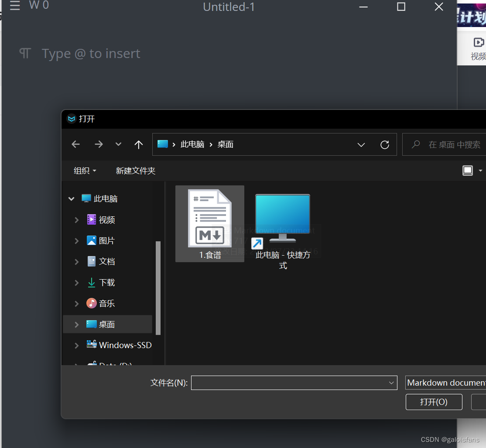Collapse the 此电脑 tree node
The height and width of the screenshot is (448, 486).
coord(71,198)
